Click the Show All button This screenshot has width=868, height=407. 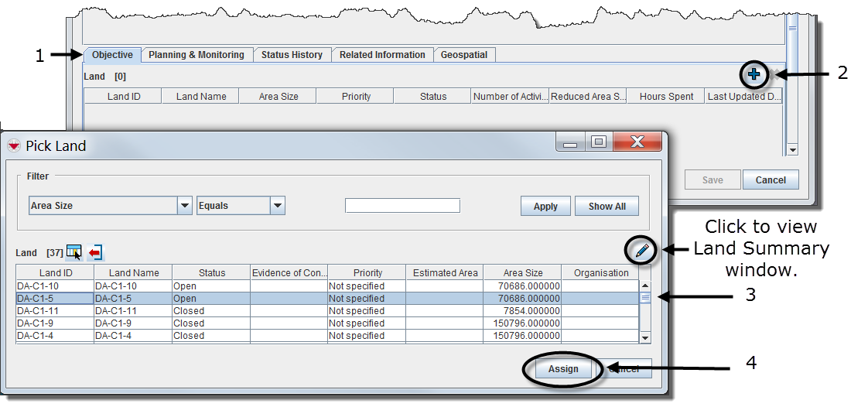click(607, 207)
